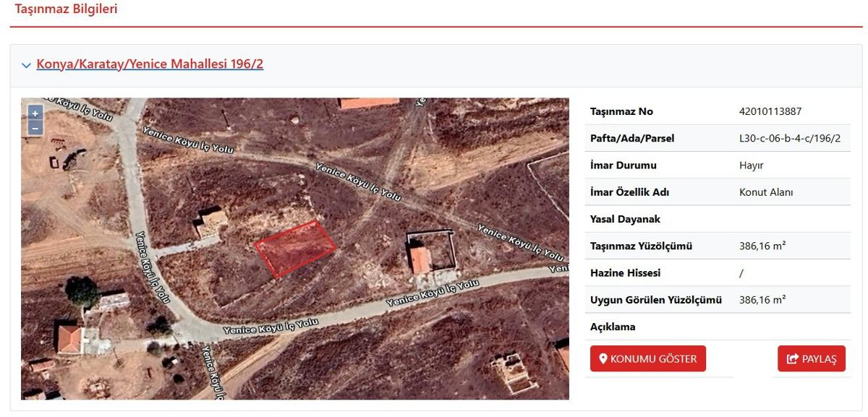Zoom out the map with minus

tap(35, 128)
